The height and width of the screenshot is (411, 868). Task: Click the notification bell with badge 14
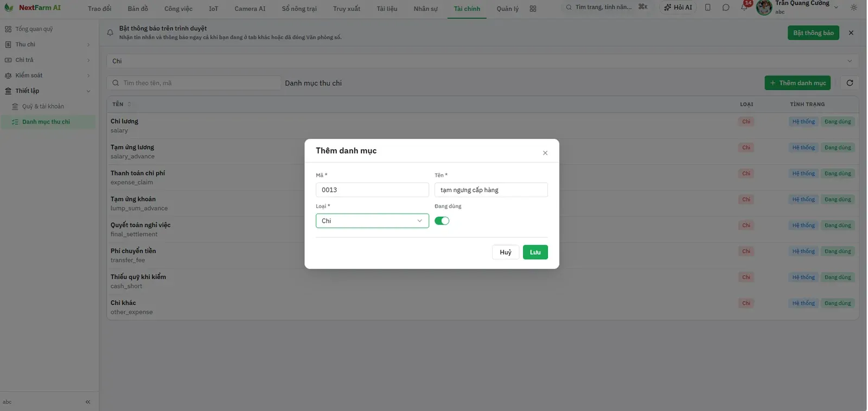(744, 7)
